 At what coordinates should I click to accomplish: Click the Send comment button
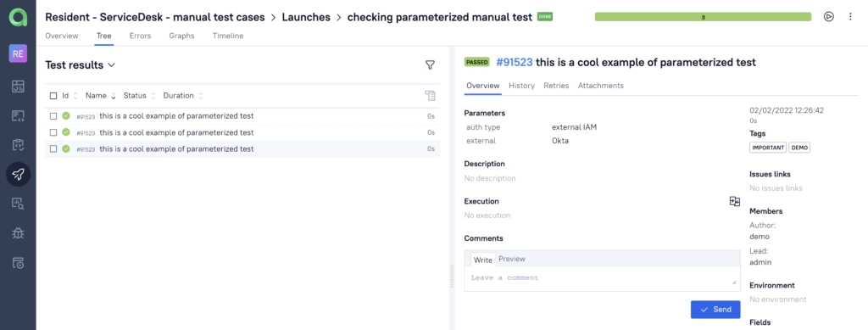click(x=715, y=310)
